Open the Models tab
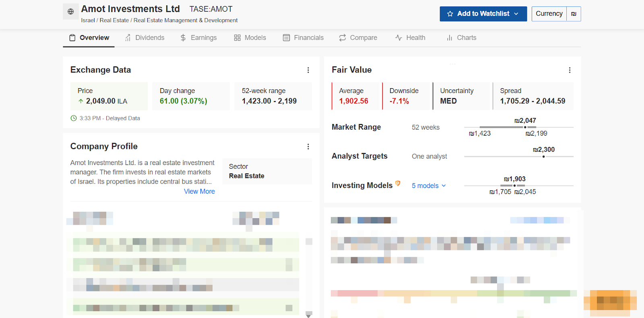 click(x=250, y=37)
